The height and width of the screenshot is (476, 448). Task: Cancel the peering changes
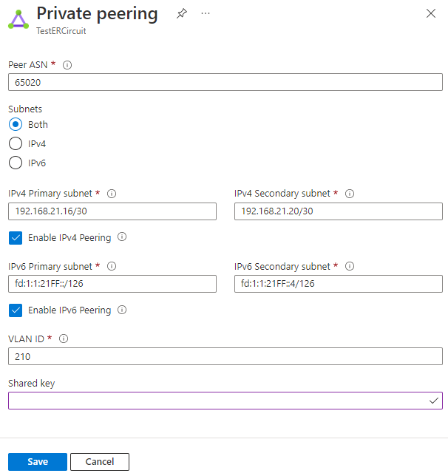tap(100, 462)
